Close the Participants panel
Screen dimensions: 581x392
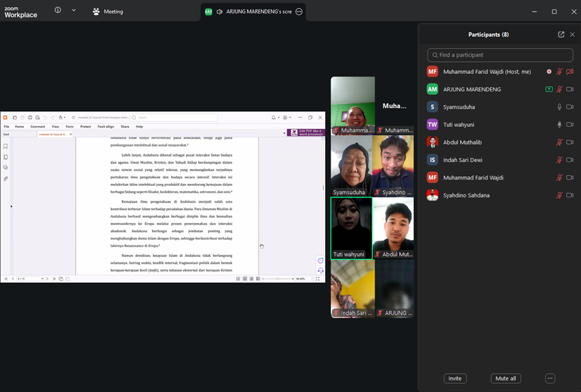(x=572, y=35)
